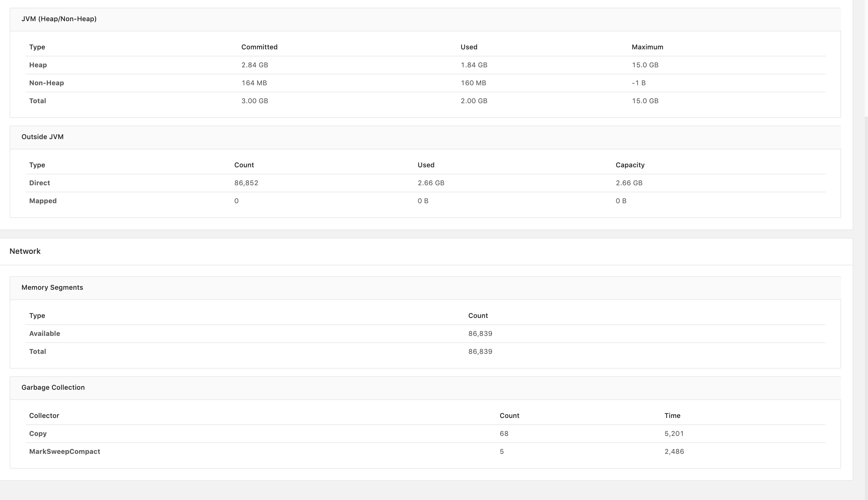Click the Network section title
This screenshot has width=868, height=500.
click(25, 251)
